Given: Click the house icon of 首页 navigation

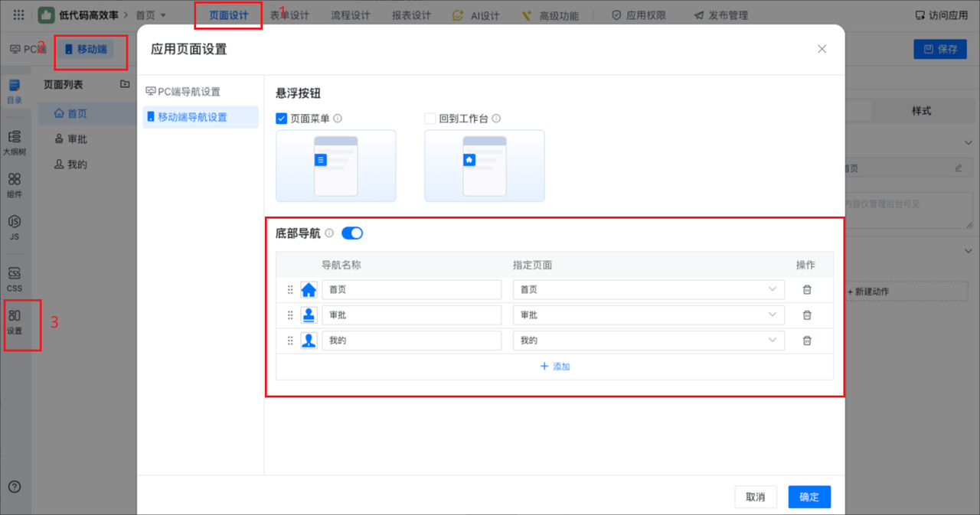Looking at the screenshot, I should tap(309, 290).
